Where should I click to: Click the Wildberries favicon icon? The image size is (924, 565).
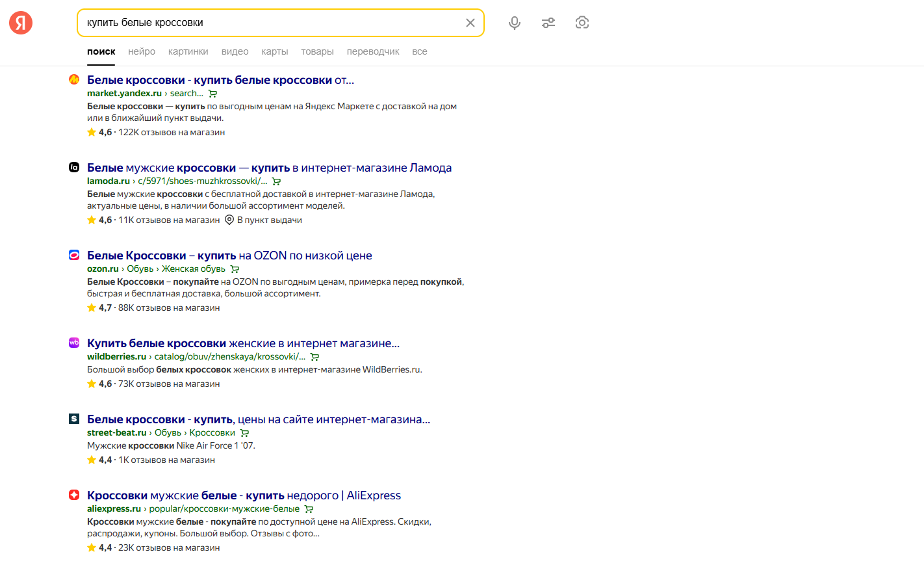(x=74, y=343)
